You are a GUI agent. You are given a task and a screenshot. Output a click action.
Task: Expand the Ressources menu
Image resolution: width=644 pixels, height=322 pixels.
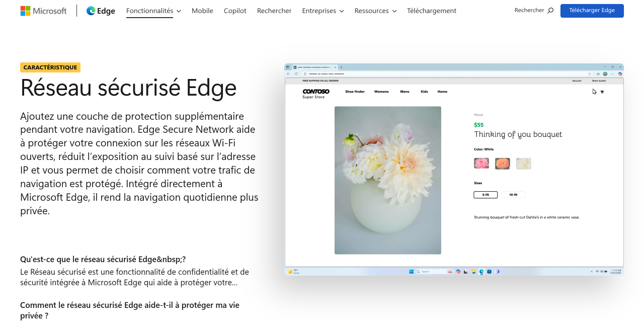coord(375,11)
